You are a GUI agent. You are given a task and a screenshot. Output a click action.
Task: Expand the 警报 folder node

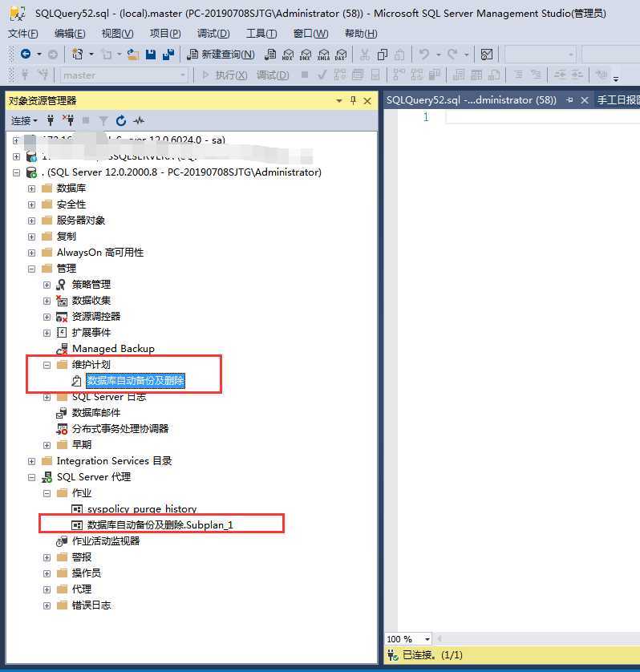pyautogui.click(x=47, y=557)
